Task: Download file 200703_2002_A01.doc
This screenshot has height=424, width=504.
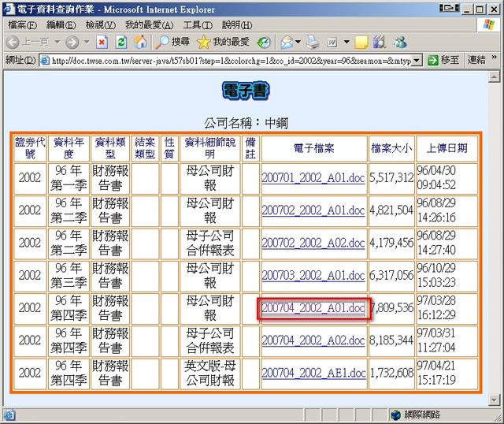Action: point(313,275)
